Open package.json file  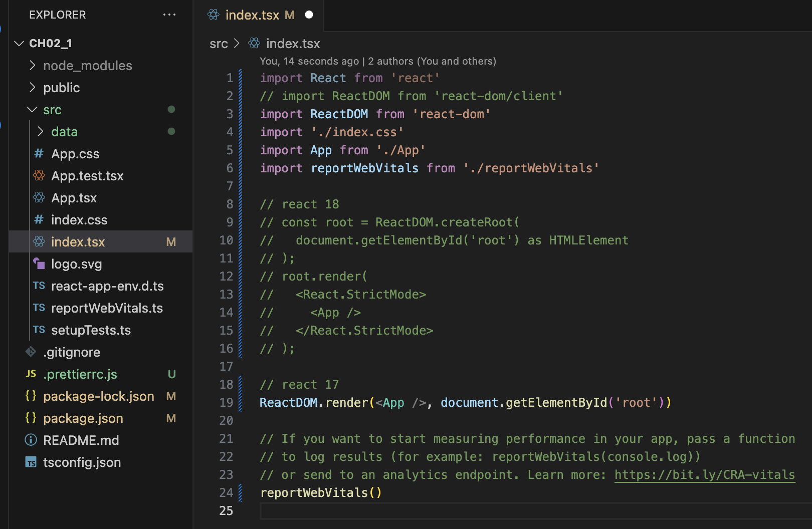pos(83,418)
